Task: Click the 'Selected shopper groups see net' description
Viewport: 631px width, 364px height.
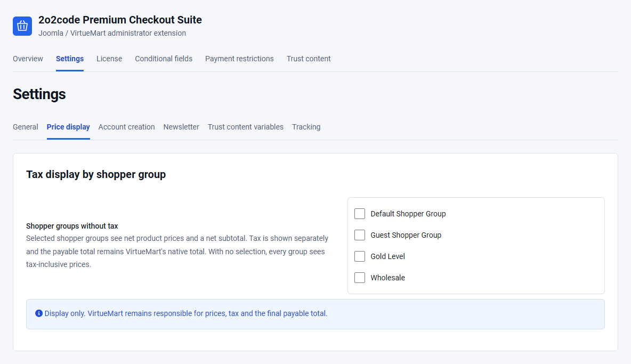Action: (177, 252)
